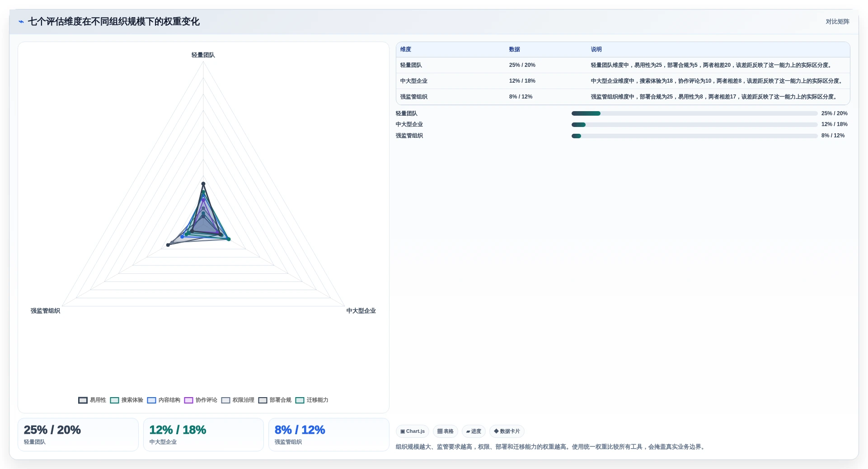The height and width of the screenshot is (469, 868).
Task: Toggle the 搜索体验 legend series
Action: coord(127,400)
